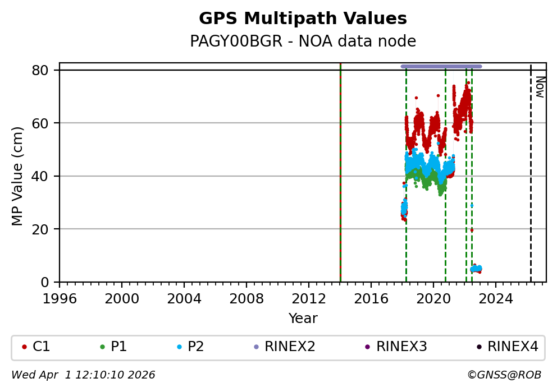Click the 2020 tick label on x-axis

coord(433,297)
